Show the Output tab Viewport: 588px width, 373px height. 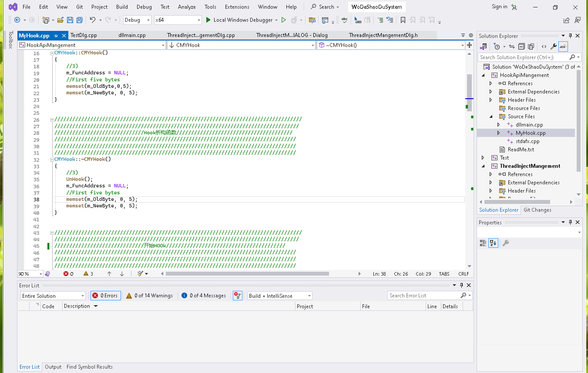pos(53,367)
